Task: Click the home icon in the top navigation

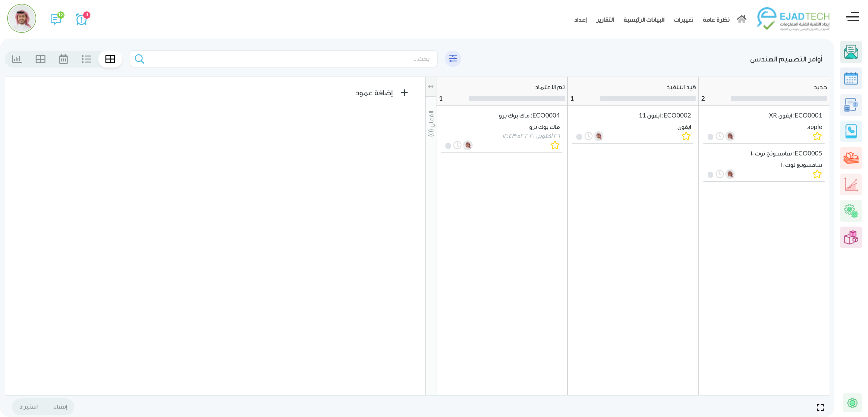Action: click(741, 19)
